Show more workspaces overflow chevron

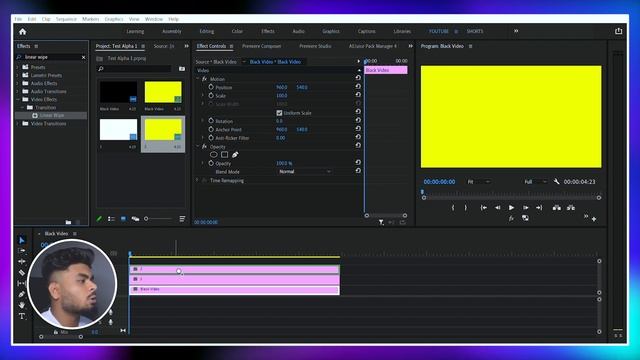coord(516,31)
